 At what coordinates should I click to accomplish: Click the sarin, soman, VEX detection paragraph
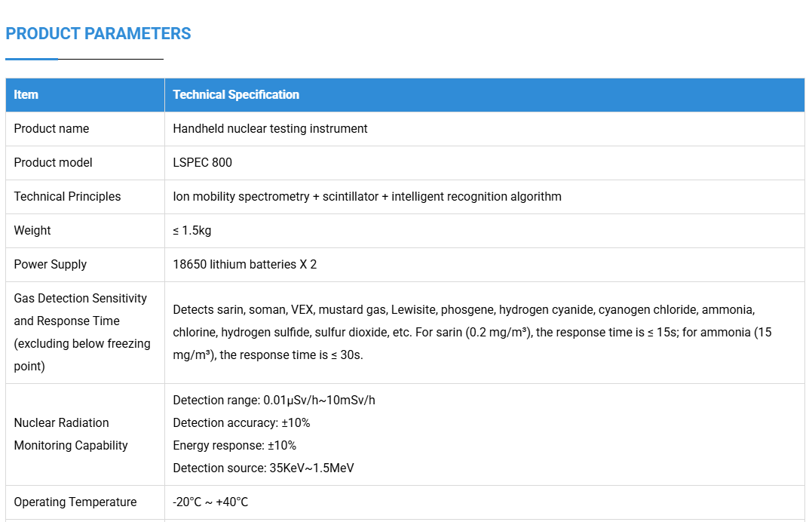coord(472,332)
